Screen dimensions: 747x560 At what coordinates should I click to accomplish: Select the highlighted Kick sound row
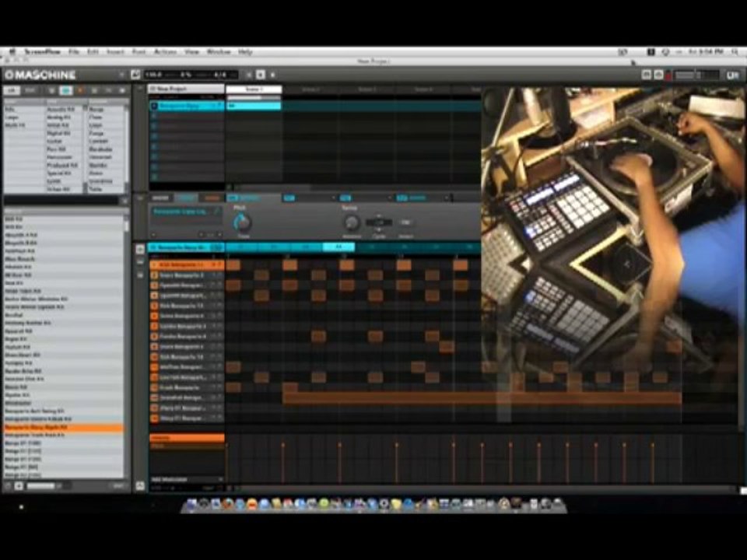tap(187, 264)
